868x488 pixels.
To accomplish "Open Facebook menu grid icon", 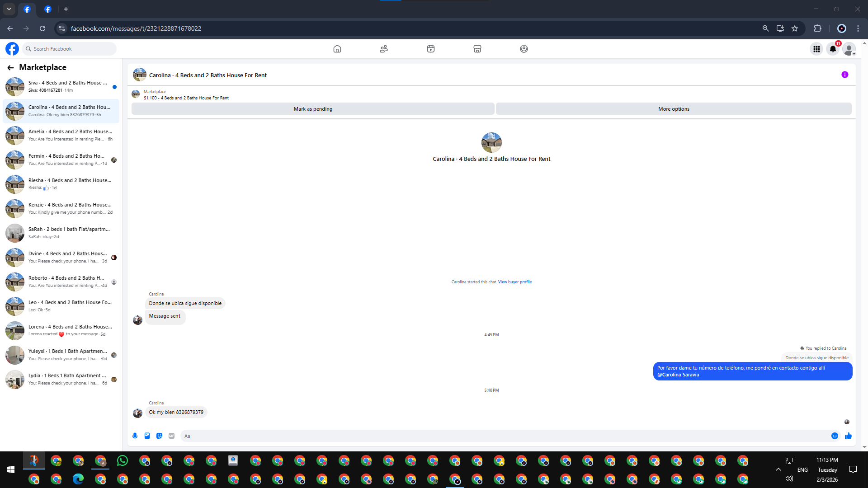I will [x=816, y=49].
